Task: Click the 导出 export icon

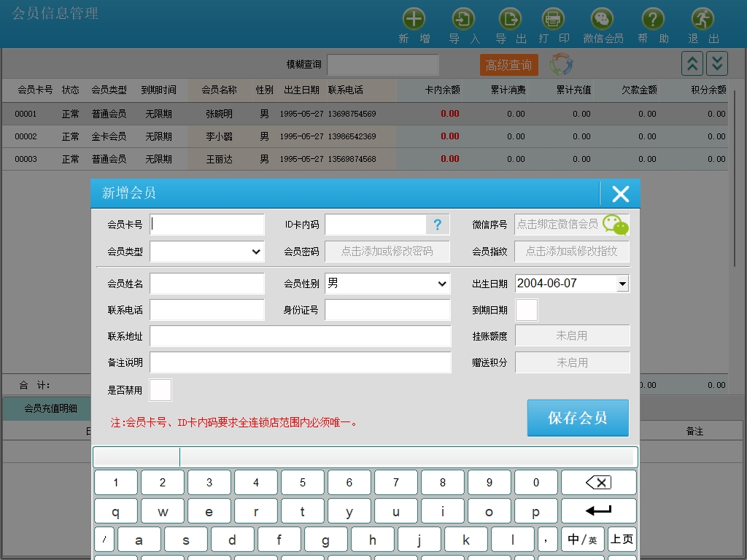Action: pos(510,19)
